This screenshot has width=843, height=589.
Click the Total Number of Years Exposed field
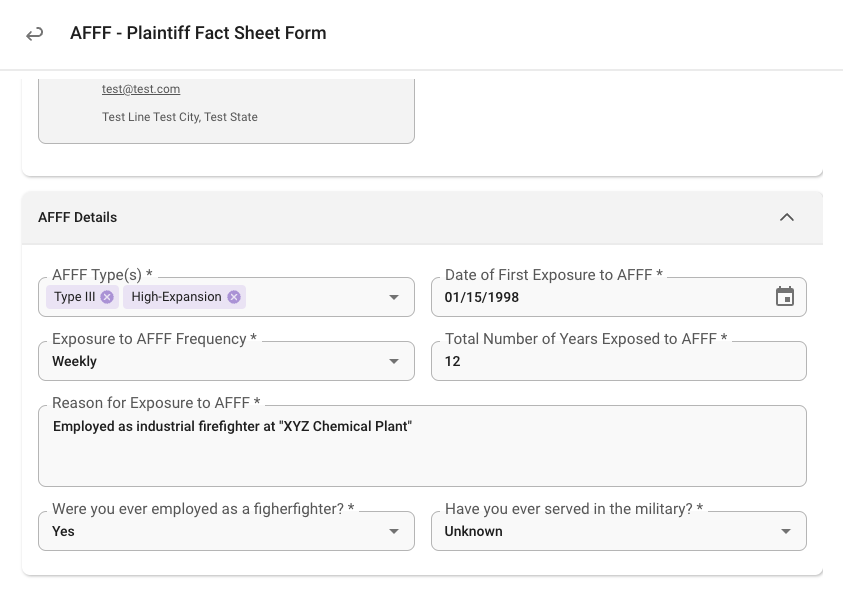619,361
